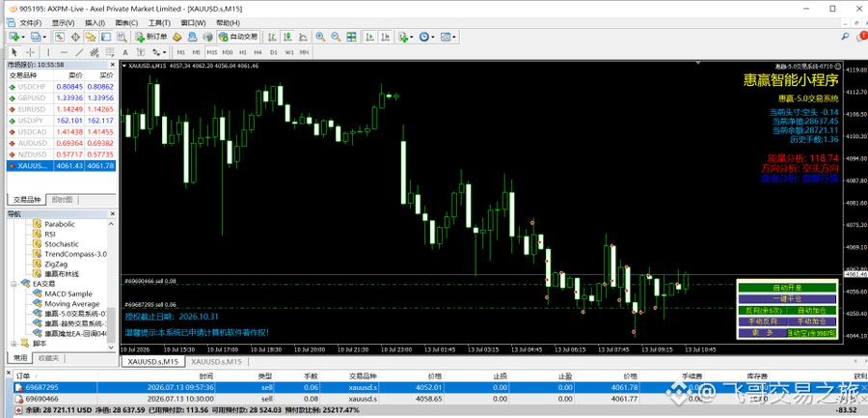The image size is (868, 418).
Task: Switch chart to line chart type
Action: [x=303, y=37]
